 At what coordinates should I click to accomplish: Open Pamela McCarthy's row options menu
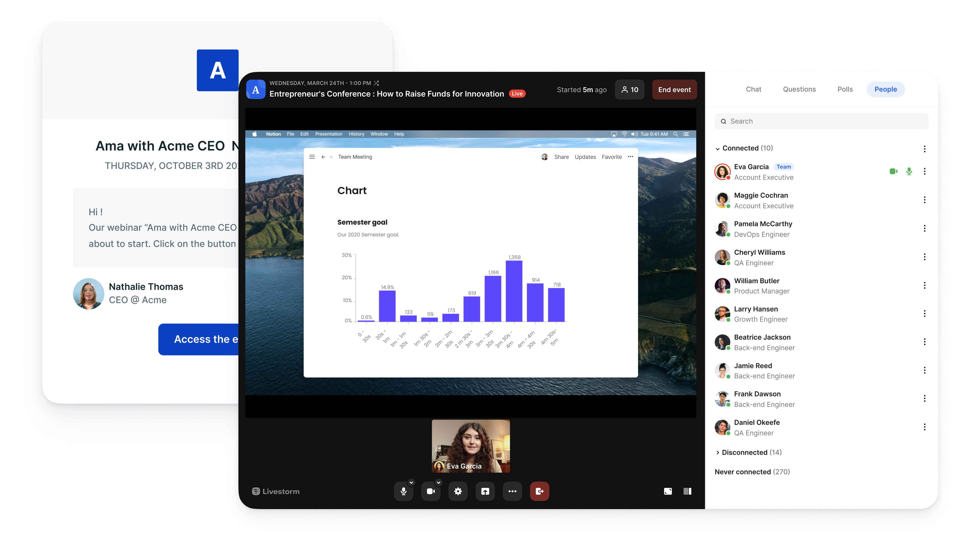(924, 228)
